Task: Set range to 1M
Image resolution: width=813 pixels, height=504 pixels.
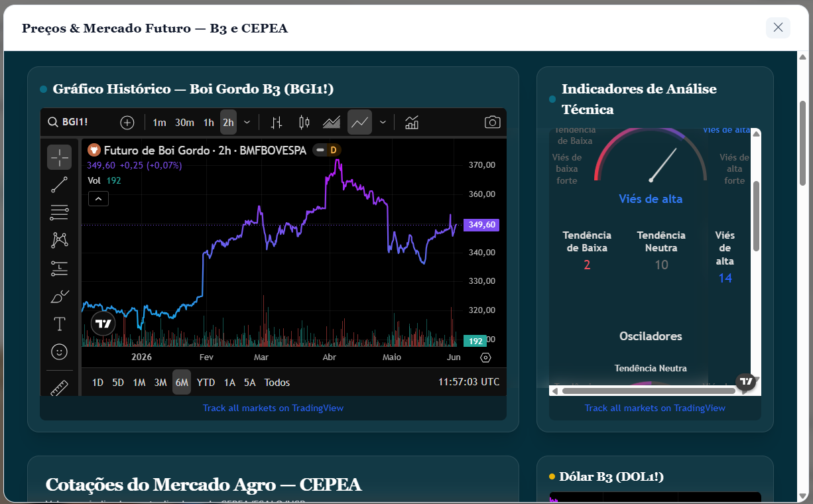Action: click(x=139, y=383)
